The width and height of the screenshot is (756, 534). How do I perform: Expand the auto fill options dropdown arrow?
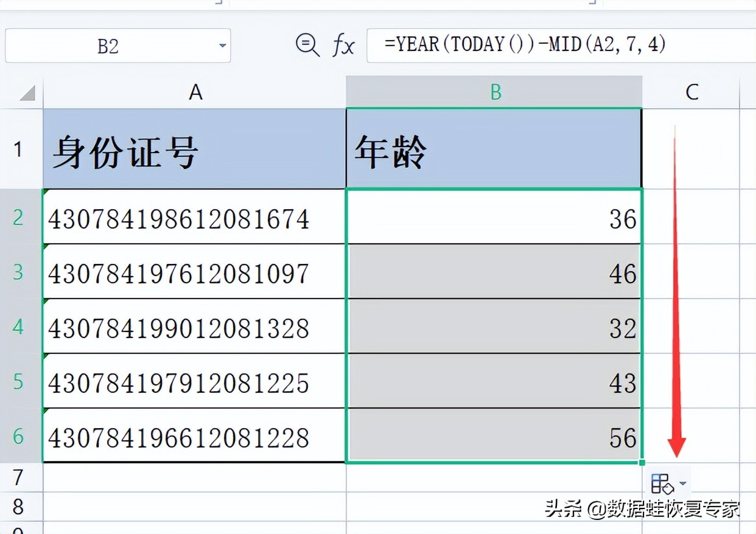682,484
